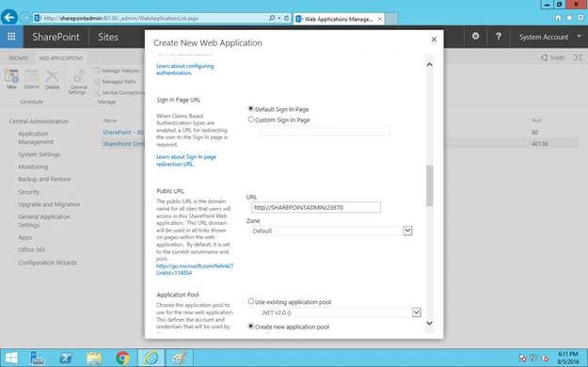Click the Delete ribbon icon
This screenshot has width=588, height=367.
pos(52,79)
